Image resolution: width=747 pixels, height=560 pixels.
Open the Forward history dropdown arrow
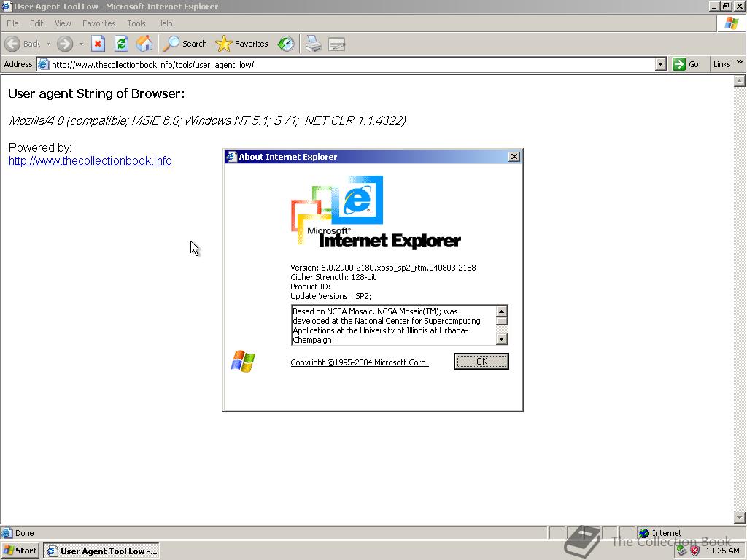(81, 44)
